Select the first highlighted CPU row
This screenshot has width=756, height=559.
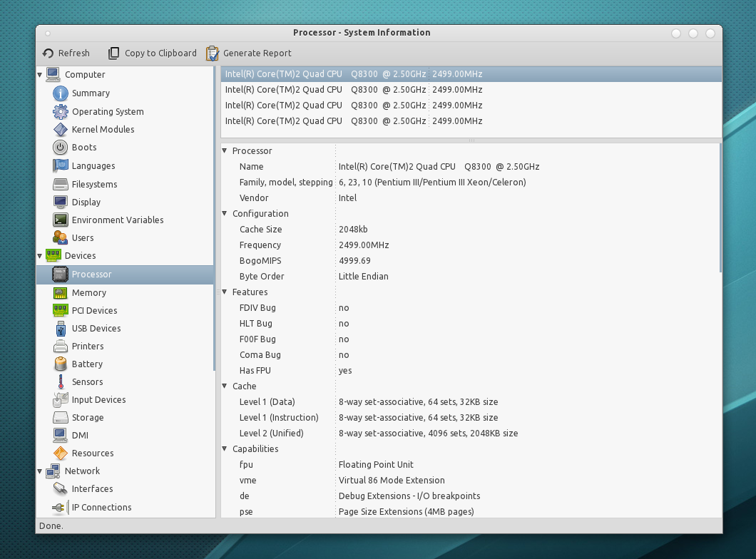471,73
